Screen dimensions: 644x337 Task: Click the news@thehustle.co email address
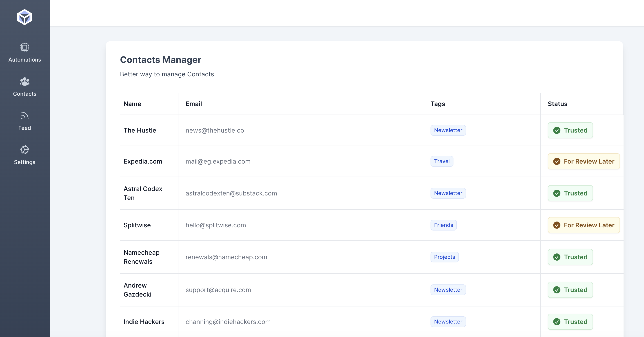pyautogui.click(x=215, y=130)
